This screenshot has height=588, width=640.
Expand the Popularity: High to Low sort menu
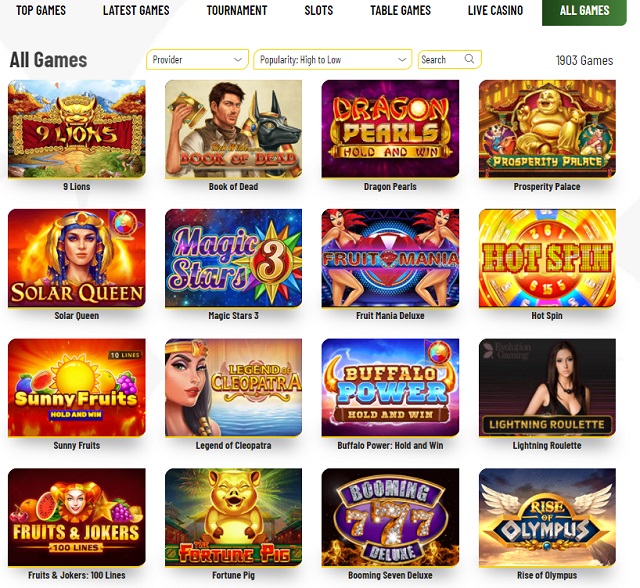(333, 60)
